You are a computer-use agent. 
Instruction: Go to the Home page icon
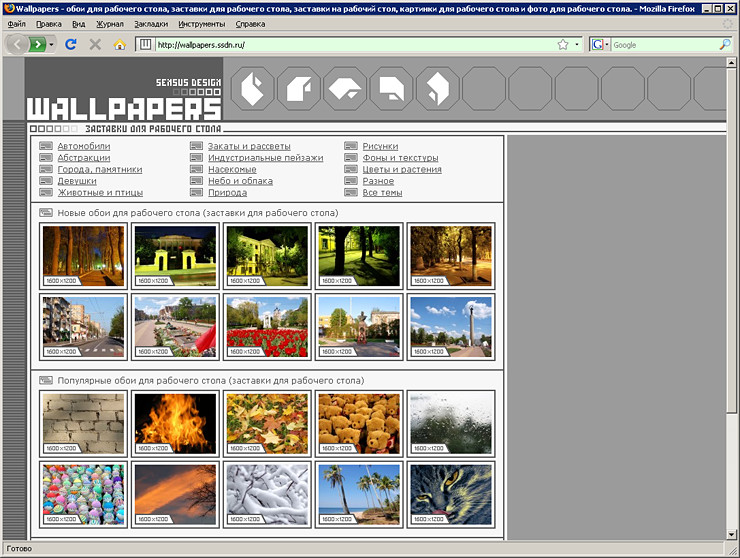click(120, 45)
